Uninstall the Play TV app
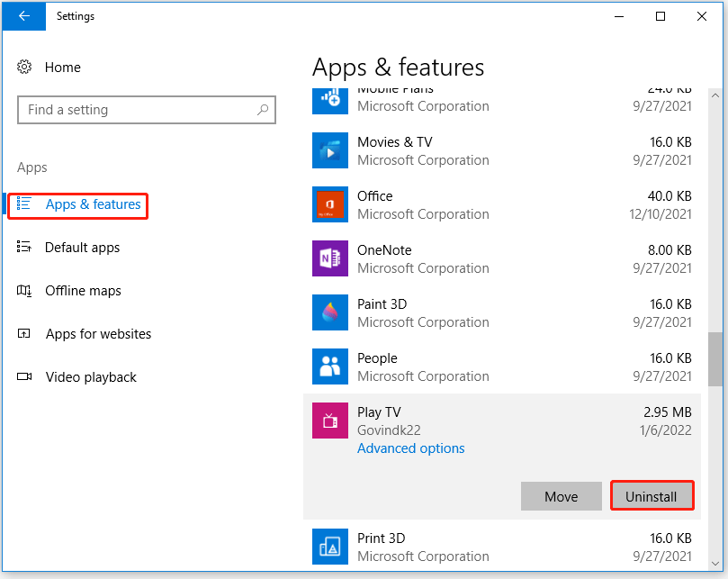Viewport: 728px width, 579px height. 652,496
